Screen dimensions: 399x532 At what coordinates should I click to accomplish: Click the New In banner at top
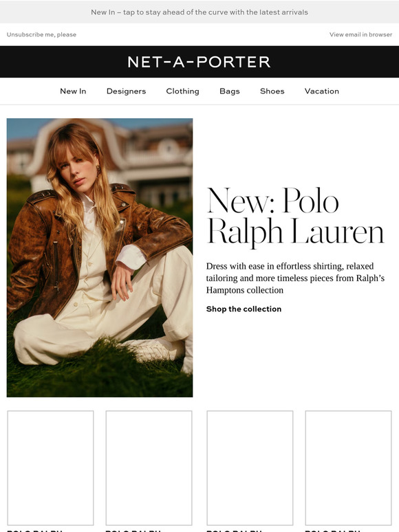click(199, 12)
